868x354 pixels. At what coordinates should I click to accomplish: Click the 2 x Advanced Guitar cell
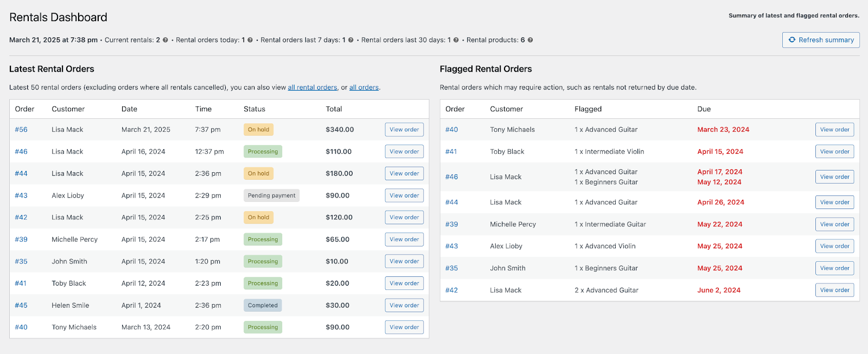pos(607,290)
